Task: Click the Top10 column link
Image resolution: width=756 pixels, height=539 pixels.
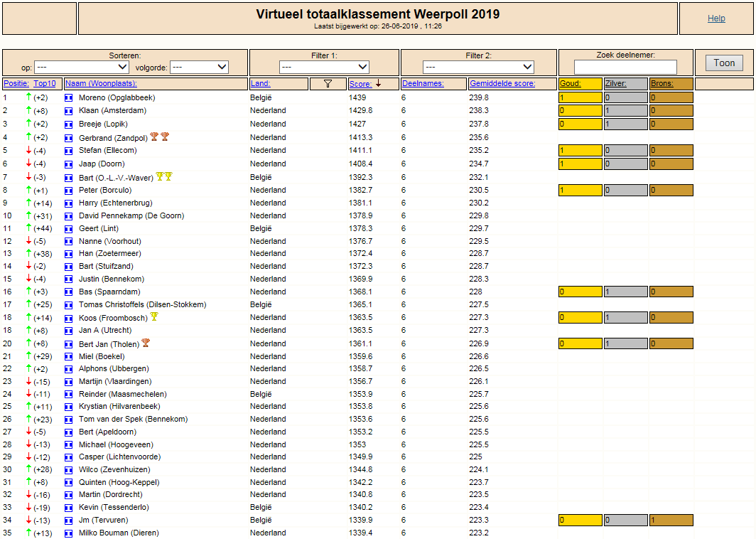Action: coord(44,83)
